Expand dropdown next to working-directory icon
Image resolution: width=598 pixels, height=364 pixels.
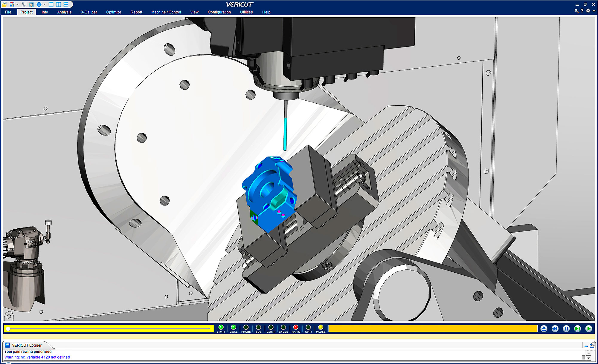point(17,4)
